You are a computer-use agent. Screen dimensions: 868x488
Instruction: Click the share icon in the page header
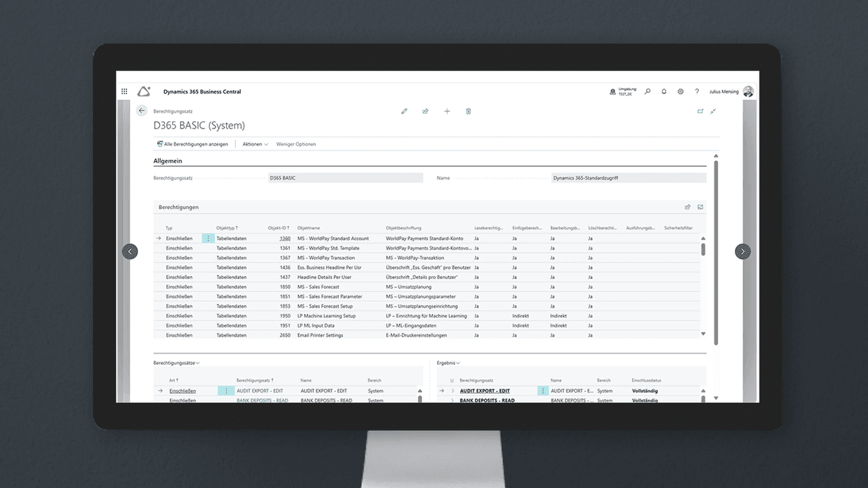click(426, 111)
